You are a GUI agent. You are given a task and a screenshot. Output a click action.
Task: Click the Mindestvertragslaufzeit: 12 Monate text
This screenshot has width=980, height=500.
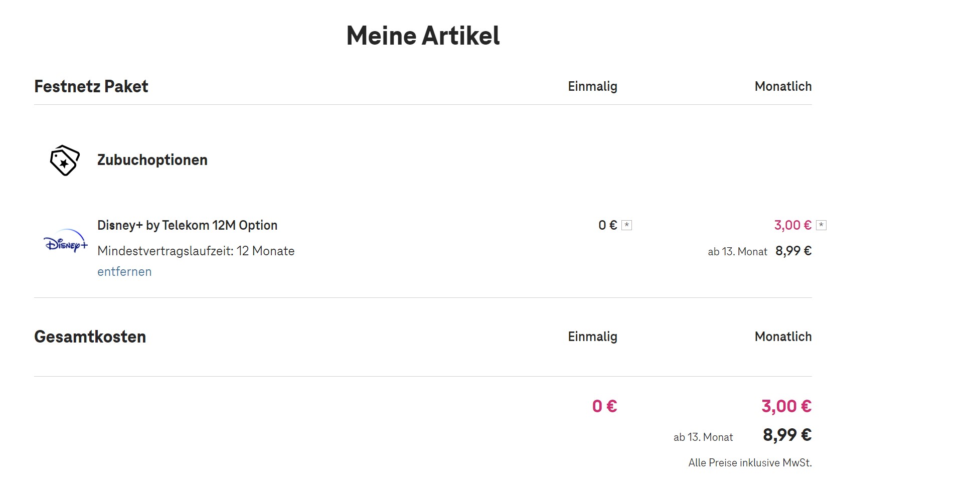pyautogui.click(x=196, y=251)
